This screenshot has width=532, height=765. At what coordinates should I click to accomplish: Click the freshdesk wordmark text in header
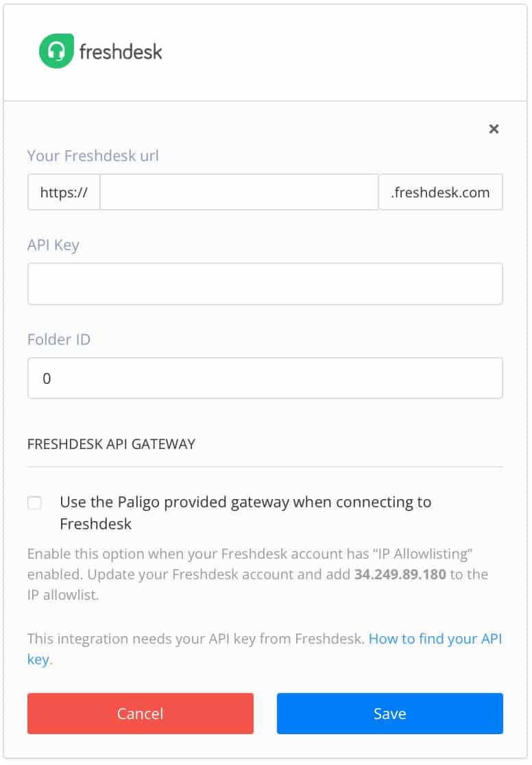tap(120, 49)
